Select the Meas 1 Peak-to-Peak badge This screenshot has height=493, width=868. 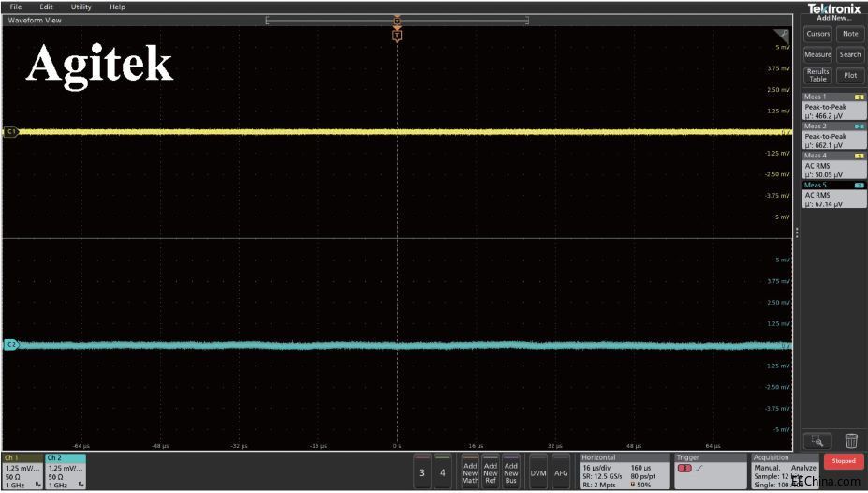click(x=834, y=106)
